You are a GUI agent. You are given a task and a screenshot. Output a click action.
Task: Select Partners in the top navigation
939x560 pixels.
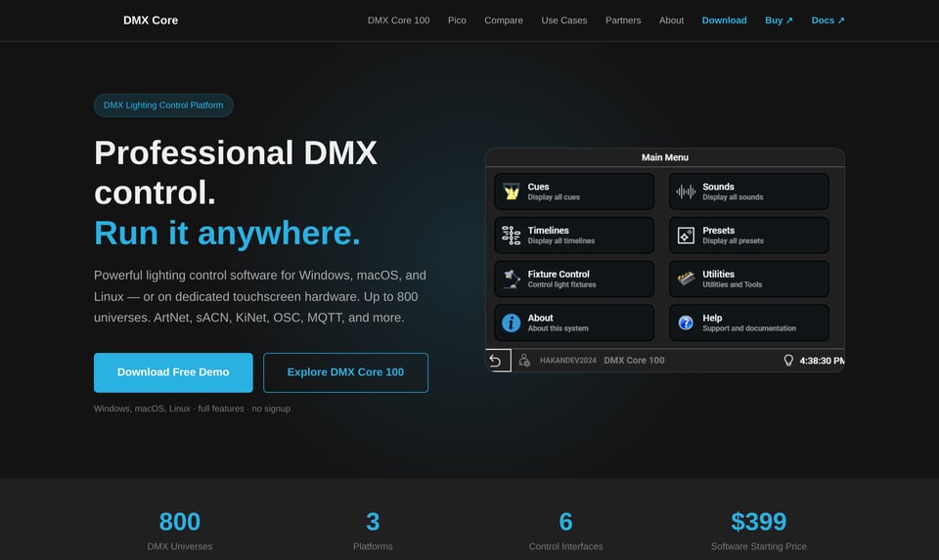coord(623,21)
